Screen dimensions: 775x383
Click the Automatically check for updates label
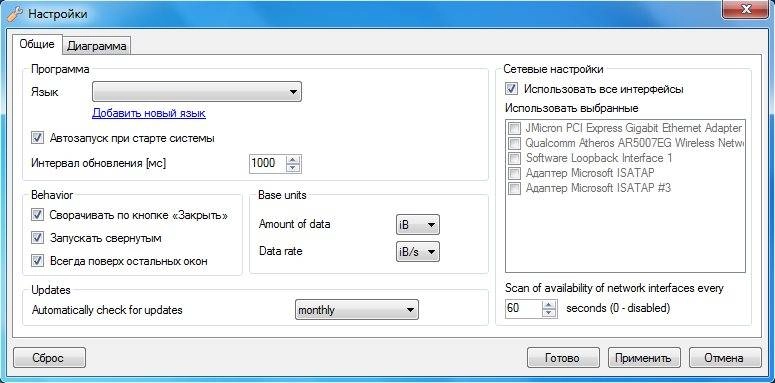point(107,310)
